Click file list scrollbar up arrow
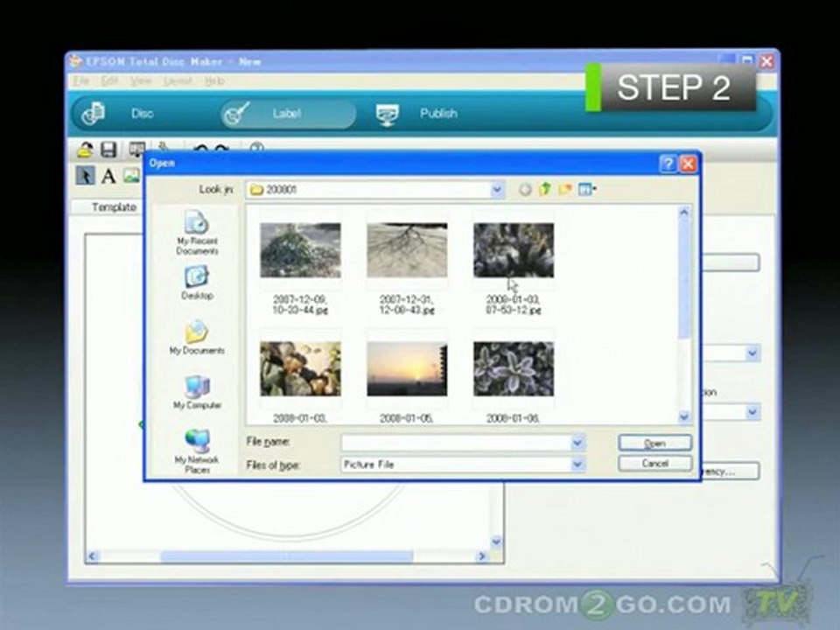This screenshot has height=630, width=840. click(x=684, y=212)
